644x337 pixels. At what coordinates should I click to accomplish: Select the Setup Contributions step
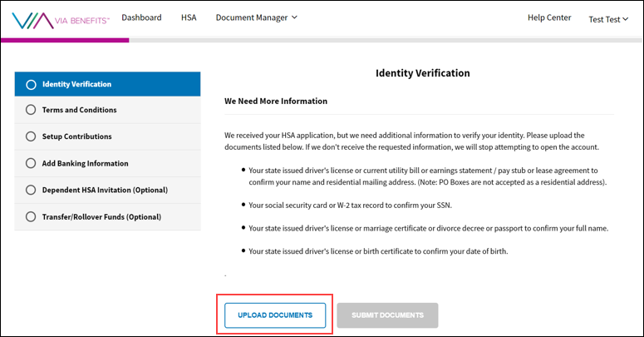point(107,136)
